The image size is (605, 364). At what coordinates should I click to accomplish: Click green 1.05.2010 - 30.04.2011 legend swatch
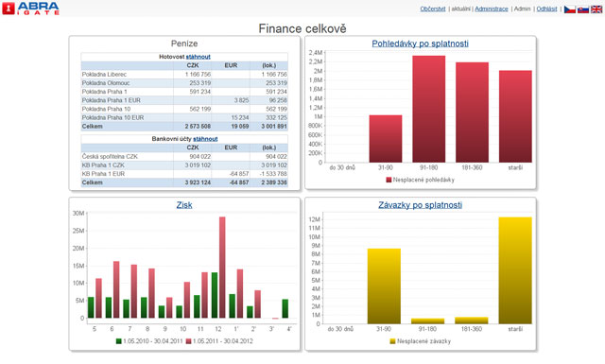coord(119,341)
